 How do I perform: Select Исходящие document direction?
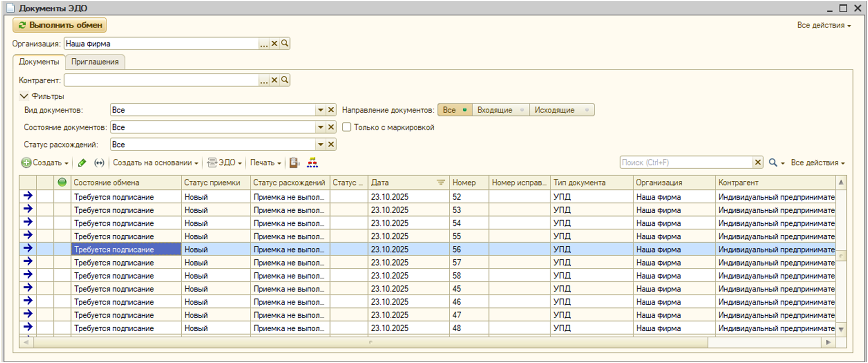[x=561, y=110]
